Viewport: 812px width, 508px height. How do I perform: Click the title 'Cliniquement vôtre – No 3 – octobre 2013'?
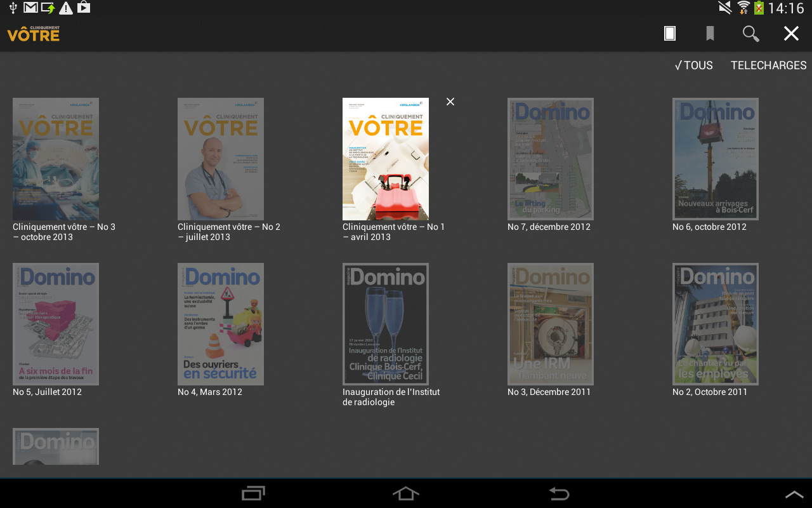pyautogui.click(x=64, y=232)
